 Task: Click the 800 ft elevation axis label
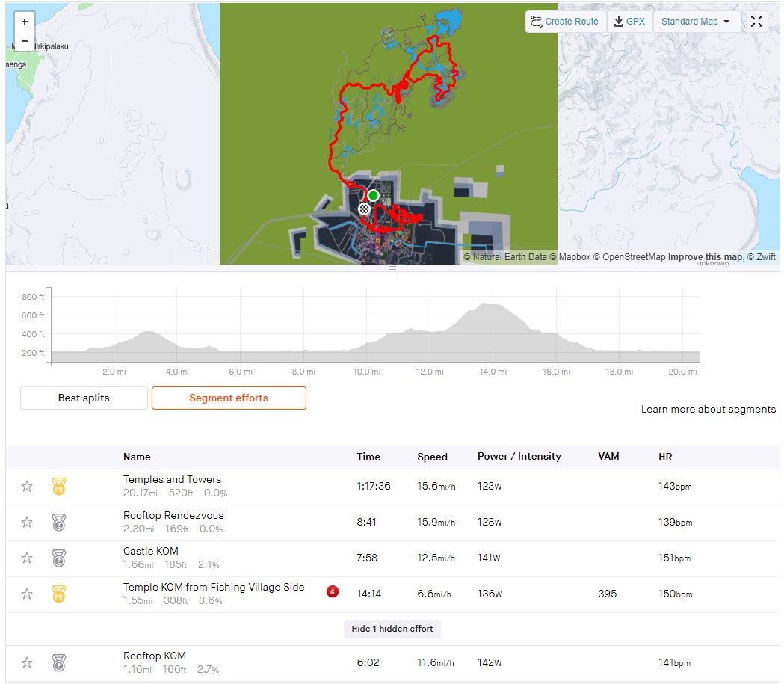33,297
